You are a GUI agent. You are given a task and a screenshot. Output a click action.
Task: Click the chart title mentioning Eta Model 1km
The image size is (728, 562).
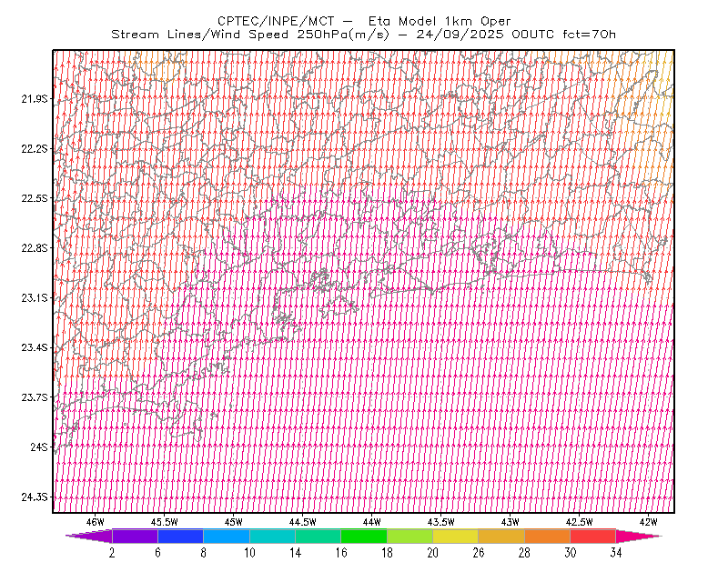point(364,21)
